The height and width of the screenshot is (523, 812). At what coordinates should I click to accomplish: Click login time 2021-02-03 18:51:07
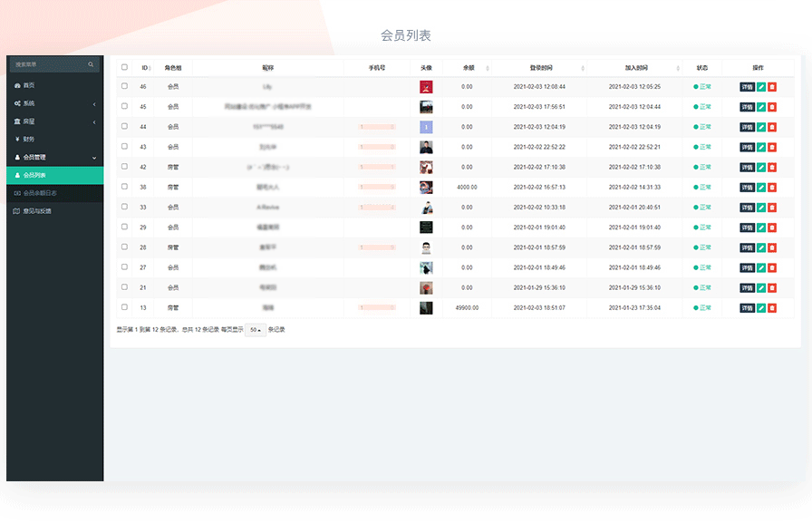[539, 308]
